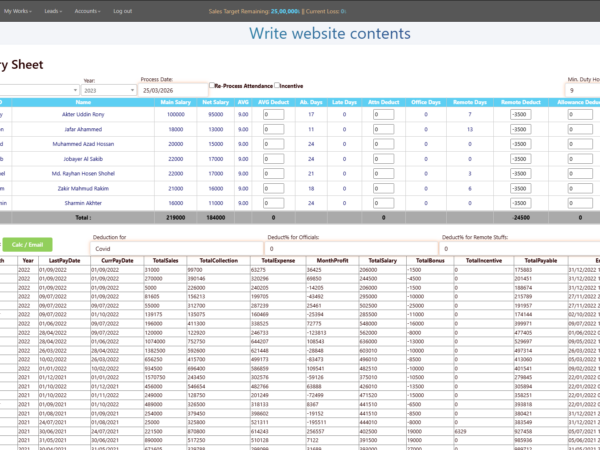Click the Ab. Days column header
Viewport: 600px width, 450px height.
tap(311, 102)
